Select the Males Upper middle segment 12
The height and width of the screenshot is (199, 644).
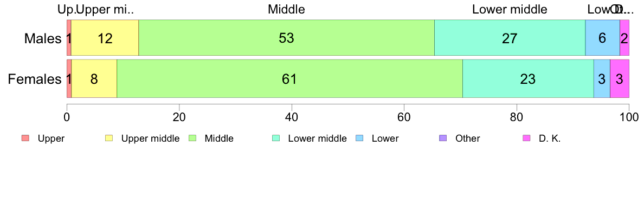[105, 38]
